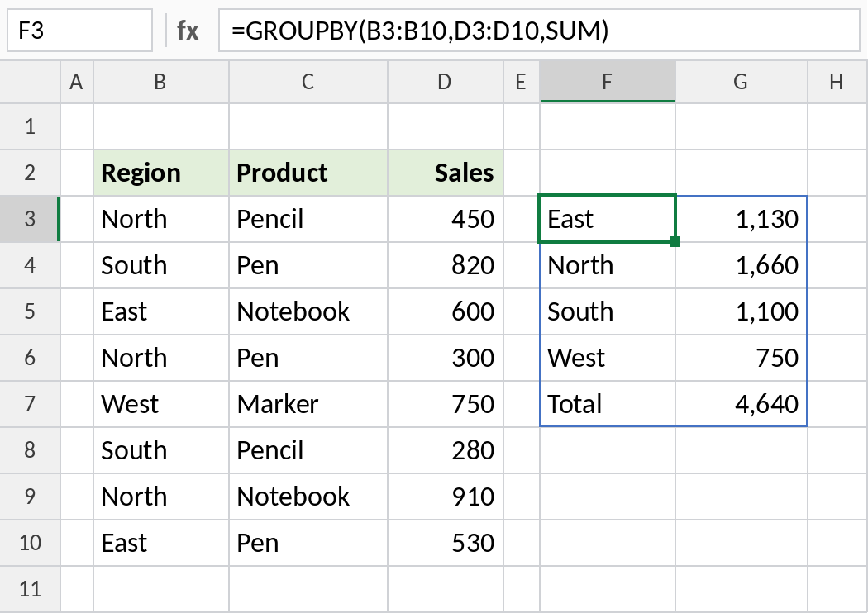The width and height of the screenshot is (868, 613).
Task: Click the fx insert function icon
Action: click(187, 31)
